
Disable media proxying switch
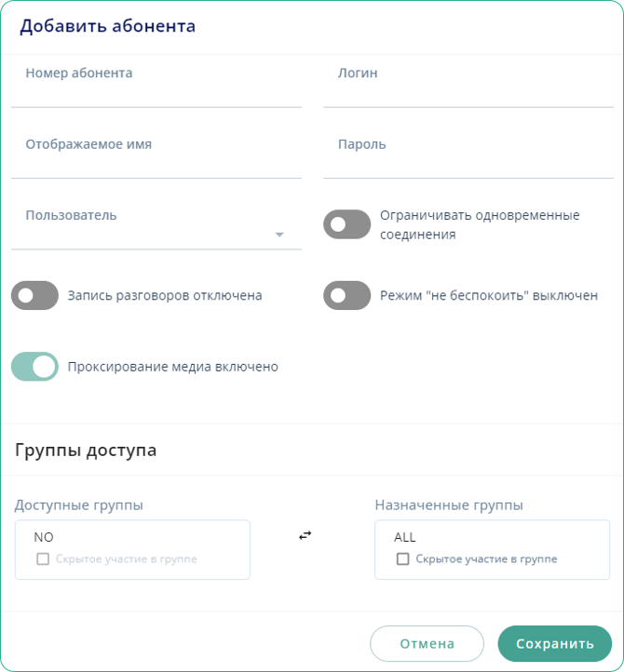tap(35, 367)
